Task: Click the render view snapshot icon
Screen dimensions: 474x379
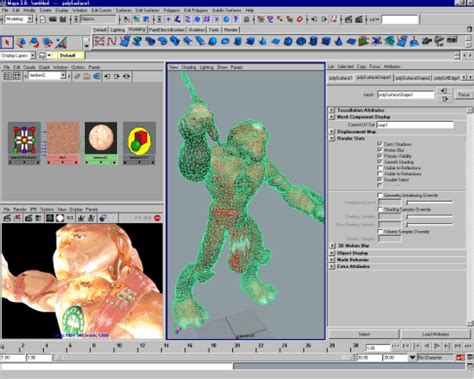Action: click(x=29, y=218)
